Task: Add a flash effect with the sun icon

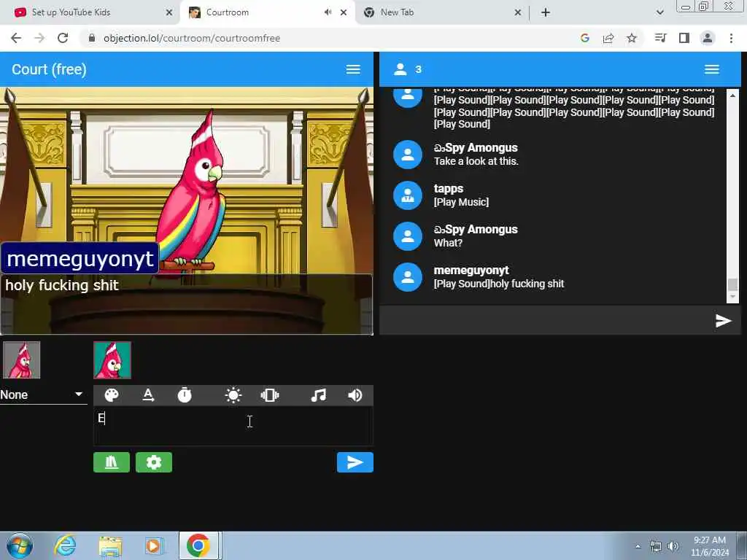Action: (x=233, y=395)
